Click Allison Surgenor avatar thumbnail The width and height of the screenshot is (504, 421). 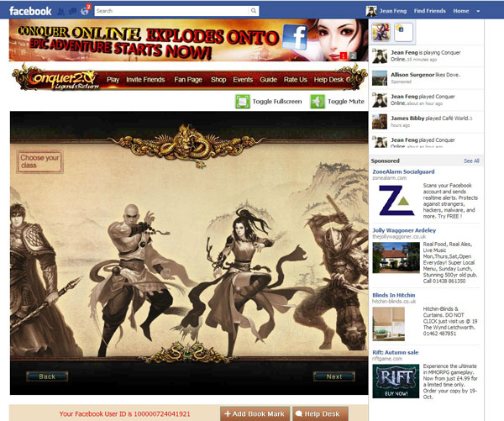[x=380, y=78]
